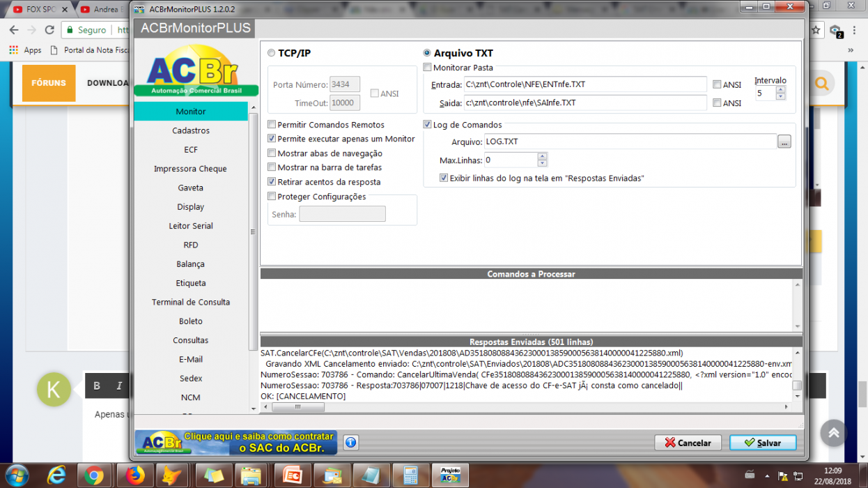Image resolution: width=868 pixels, height=488 pixels.
Task: Uncheck the Log de Comandos checkbox
Action: tap(428, 125)
